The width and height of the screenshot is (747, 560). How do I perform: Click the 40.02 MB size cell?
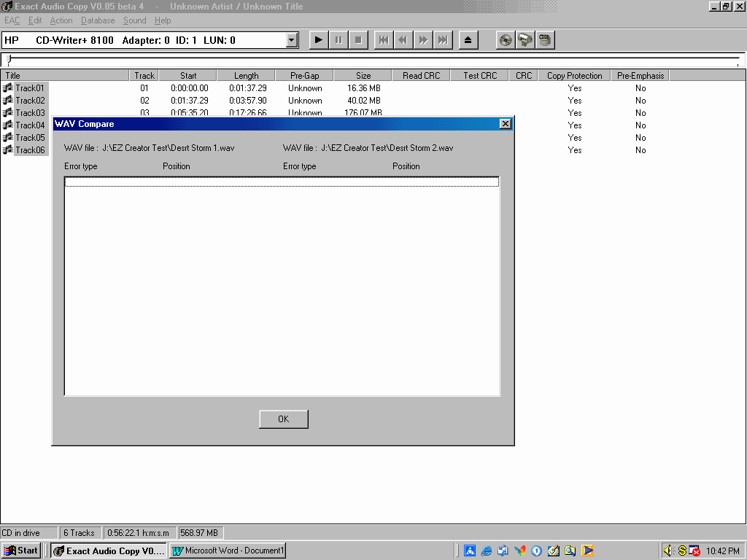(363, 101)
